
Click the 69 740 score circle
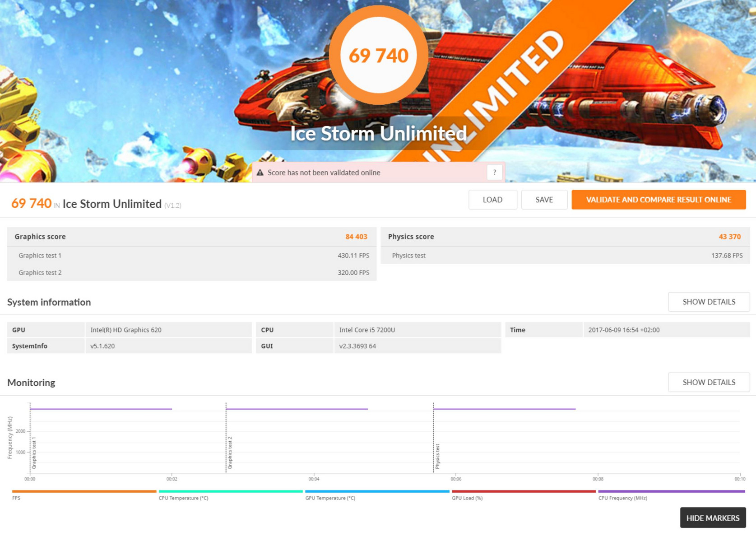pos(378,55)
